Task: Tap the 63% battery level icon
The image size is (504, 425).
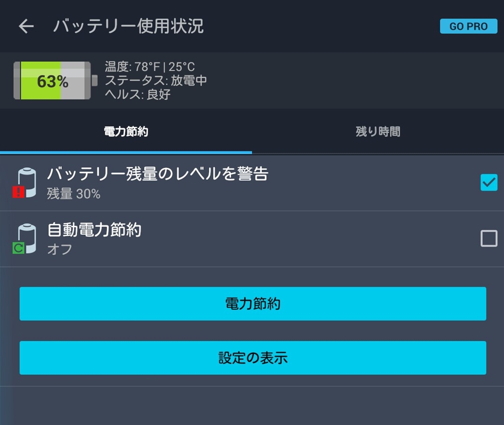Action: tap(55, 81)
